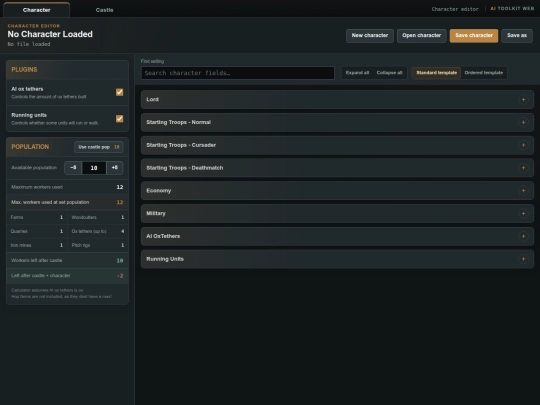The height and width of the screenshot is (405, 540).
Task: Click the POPULATION panel heading
Action: click(x=30, y=147)
